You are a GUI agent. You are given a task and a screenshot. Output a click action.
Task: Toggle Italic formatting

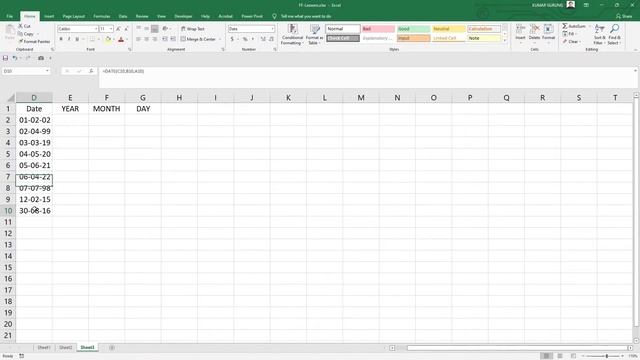click(69, 39)
